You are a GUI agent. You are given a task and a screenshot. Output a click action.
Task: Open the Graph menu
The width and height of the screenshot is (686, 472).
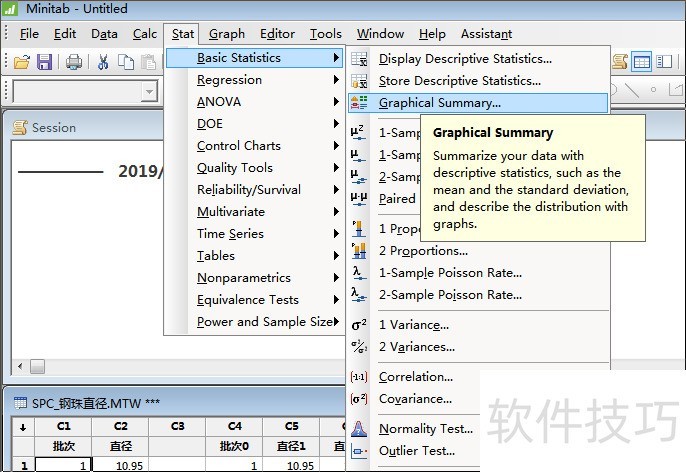pos(227,34)
